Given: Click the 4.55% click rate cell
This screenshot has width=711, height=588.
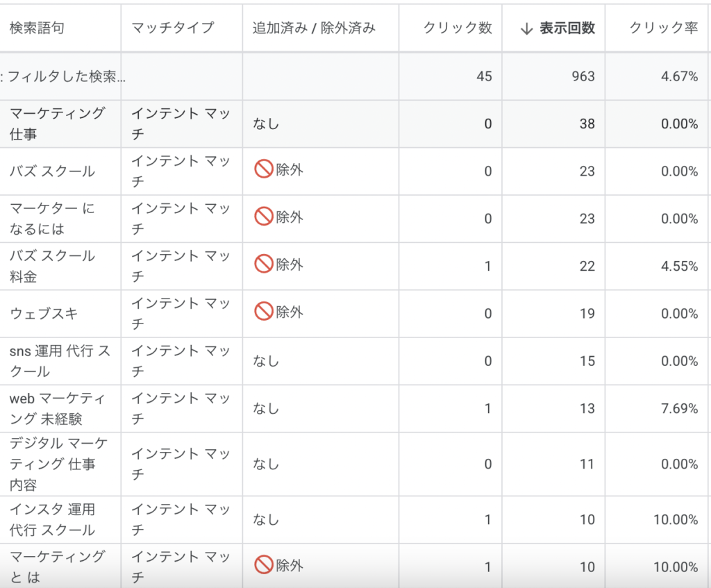Looking at the screenshot, I should (x=680, y=266).
